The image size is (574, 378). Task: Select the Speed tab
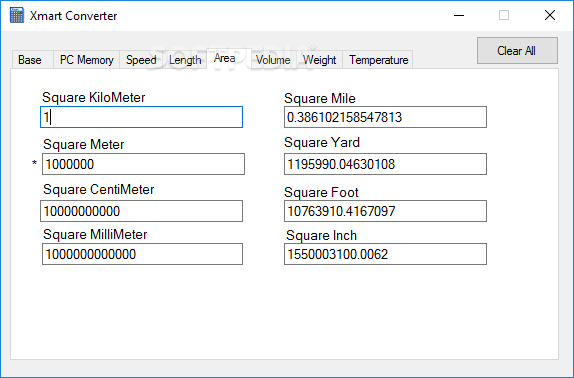point(141,60)
